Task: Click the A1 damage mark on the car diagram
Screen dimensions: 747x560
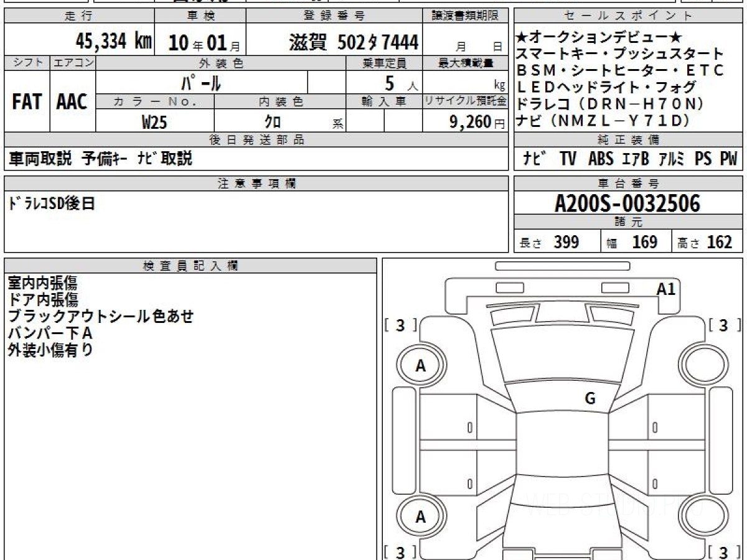Action: click(x=666, y=289)
